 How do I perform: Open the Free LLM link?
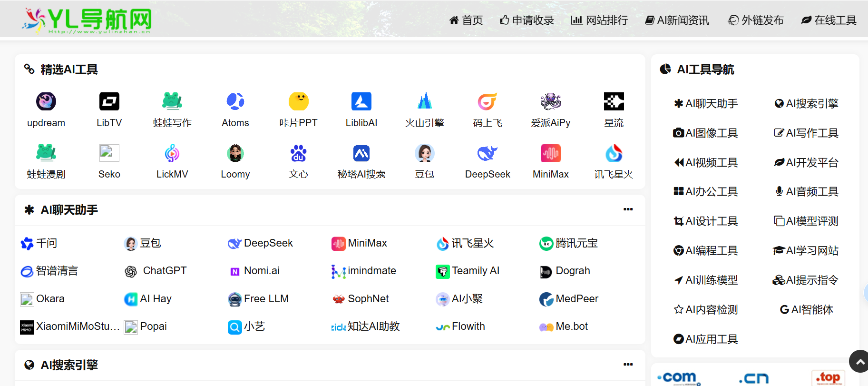(x=258, y=299)
